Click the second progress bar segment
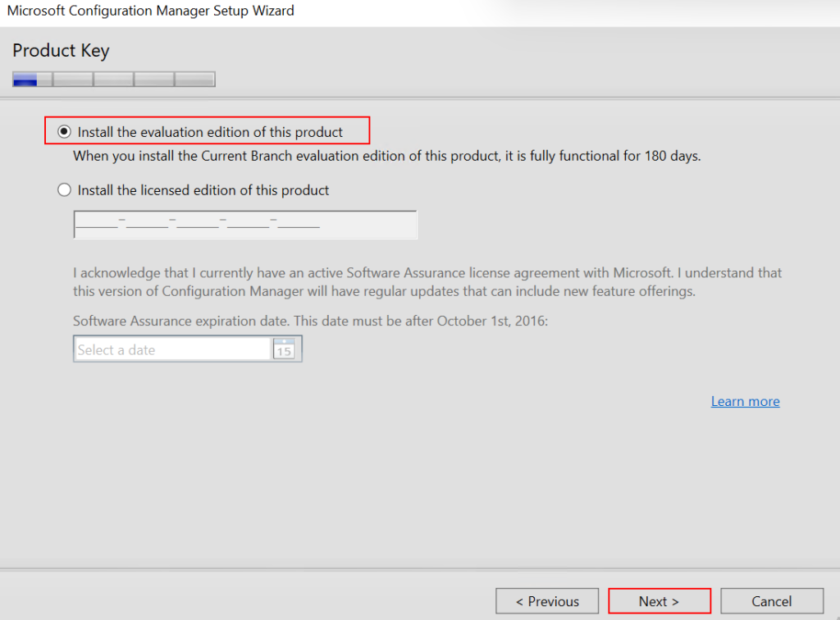The height and width of the screenshot is (620, 840). click(73, 80)
